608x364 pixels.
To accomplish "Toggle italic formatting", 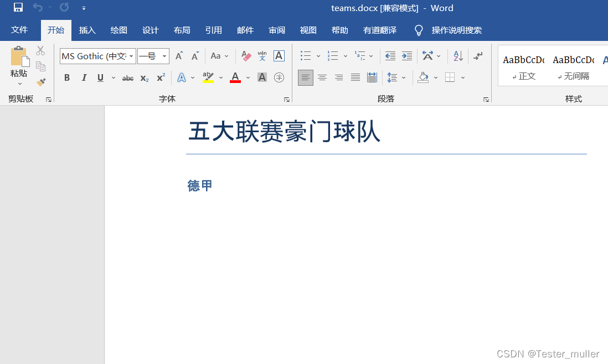I will pyautogui.click(x=84, y=77).
